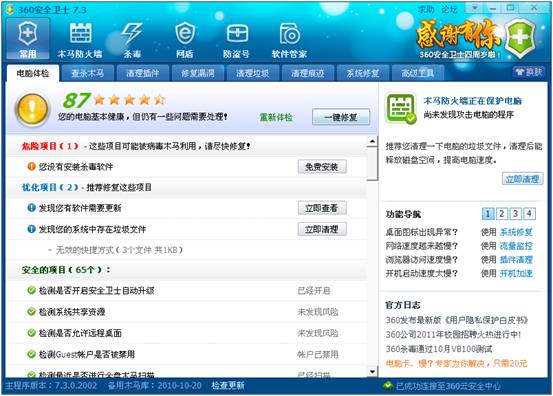Open the 360公司2011年校园招聘 news entry
The height and width of the screenshot is (396, 553).
pyautogui.click(x=453, y=335)
